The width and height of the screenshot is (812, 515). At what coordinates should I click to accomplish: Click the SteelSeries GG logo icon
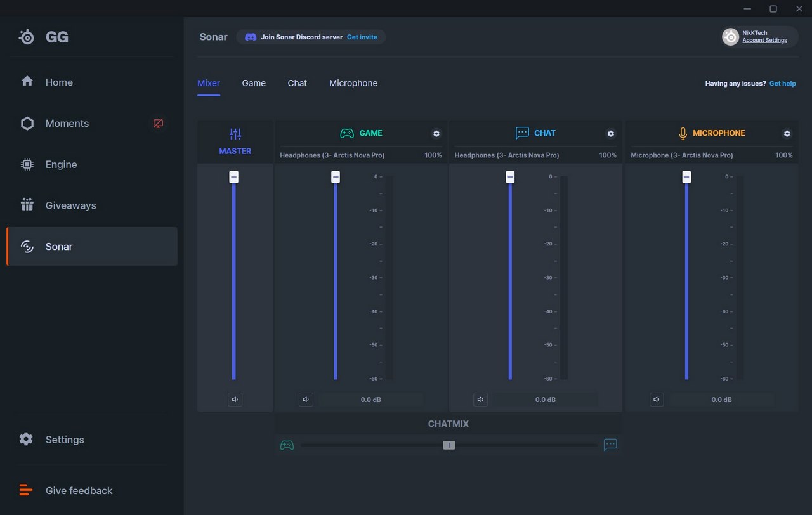27,37
